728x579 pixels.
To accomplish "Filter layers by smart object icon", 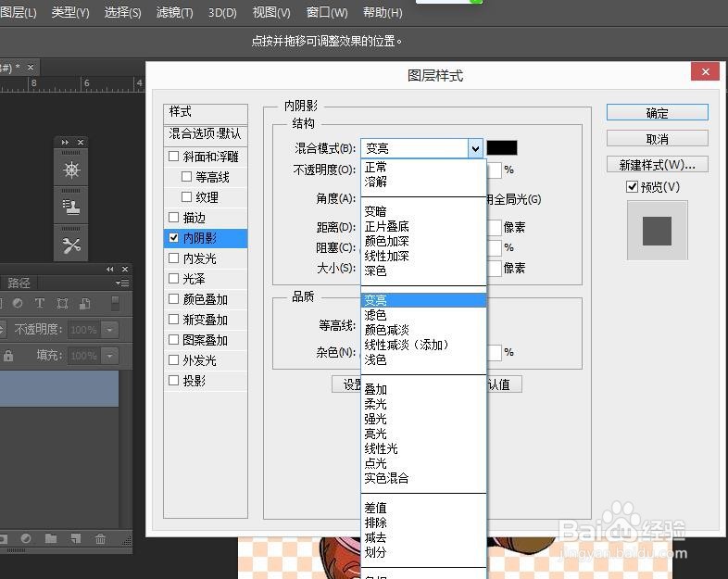I will 84,303.
